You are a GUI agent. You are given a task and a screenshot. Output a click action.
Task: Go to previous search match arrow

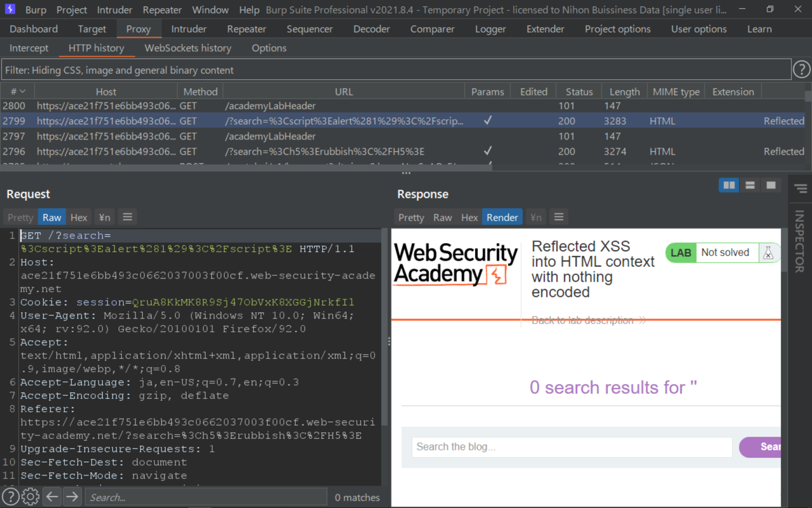52,496
